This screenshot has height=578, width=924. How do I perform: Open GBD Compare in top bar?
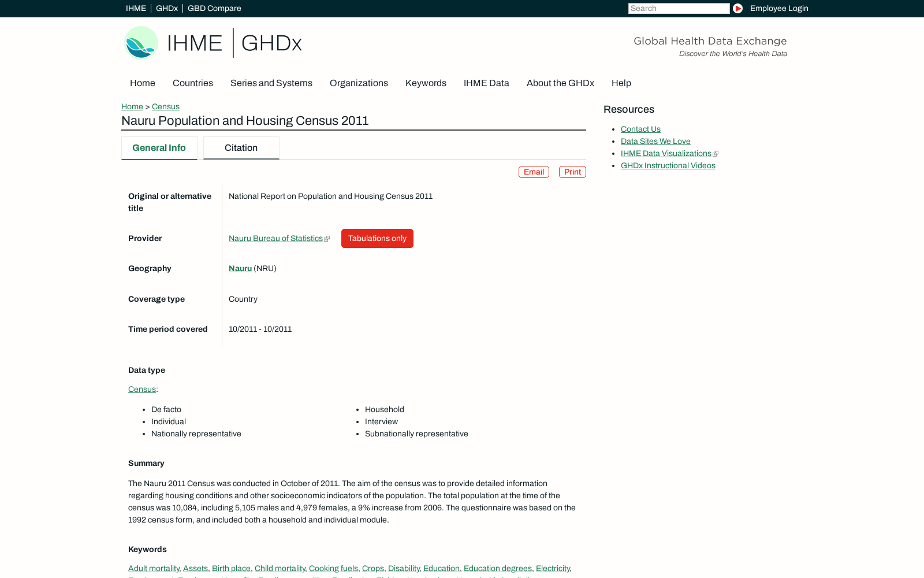coord(214,8)
